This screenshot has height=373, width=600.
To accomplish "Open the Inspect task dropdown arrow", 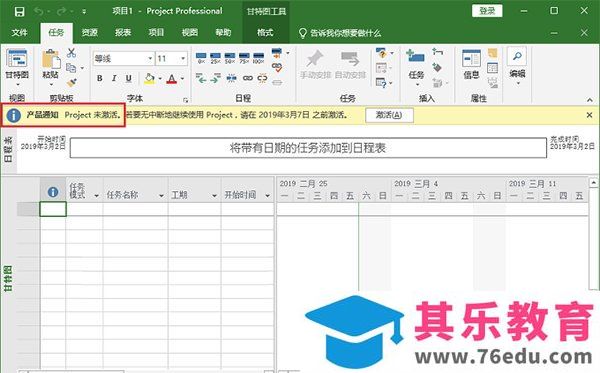I will coord(392,53).
